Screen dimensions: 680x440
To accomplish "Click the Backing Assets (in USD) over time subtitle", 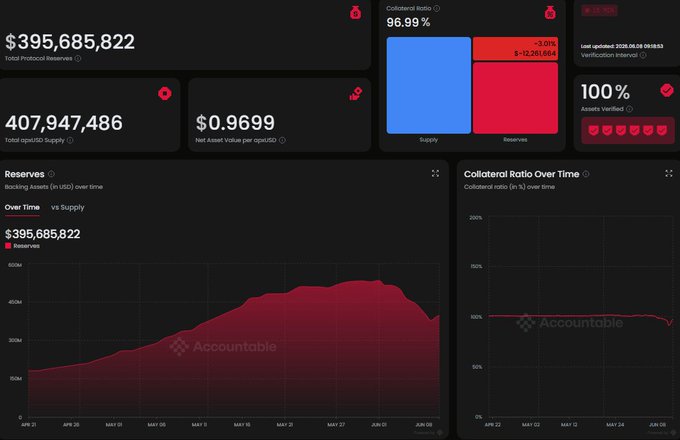I will (54, 187).
